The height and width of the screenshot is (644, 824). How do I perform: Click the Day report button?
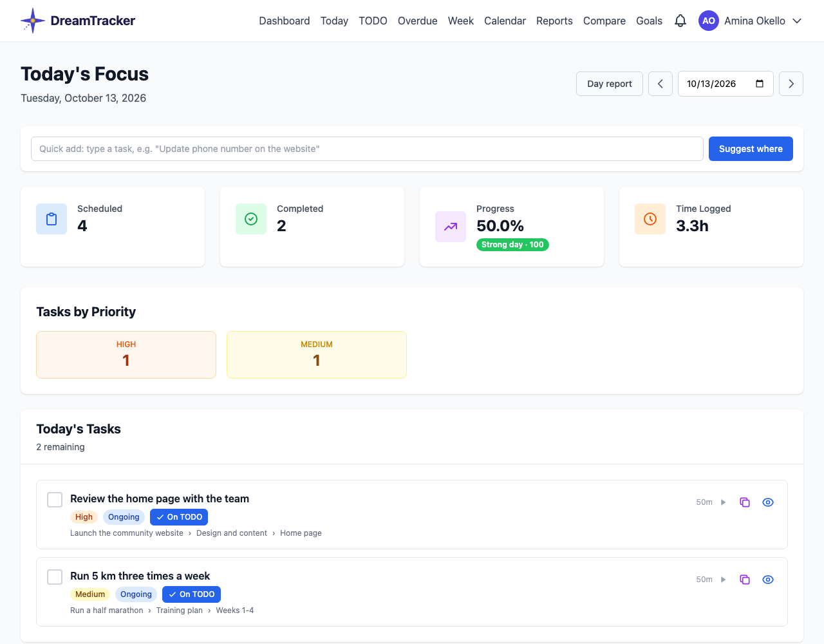(x=610, y=84)
